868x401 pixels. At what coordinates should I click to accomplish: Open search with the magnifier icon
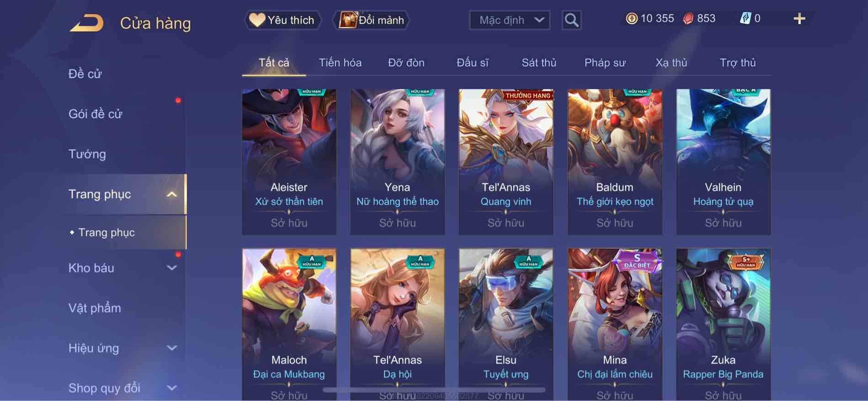pyautogui.click(x=571, y=20)
